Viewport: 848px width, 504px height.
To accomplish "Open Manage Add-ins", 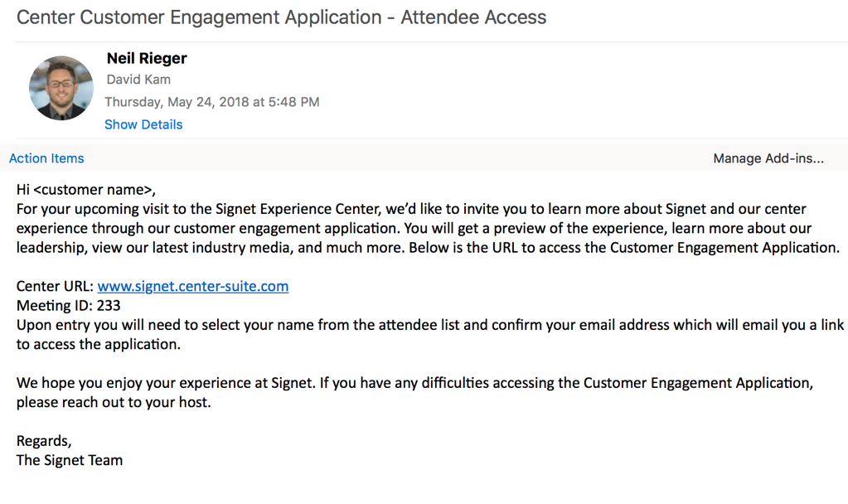I will 768,158.
